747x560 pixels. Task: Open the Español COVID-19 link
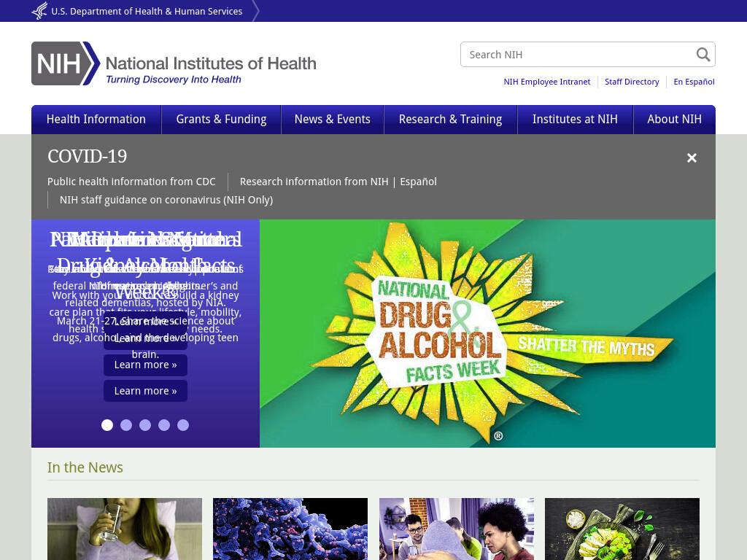point(418,182)
